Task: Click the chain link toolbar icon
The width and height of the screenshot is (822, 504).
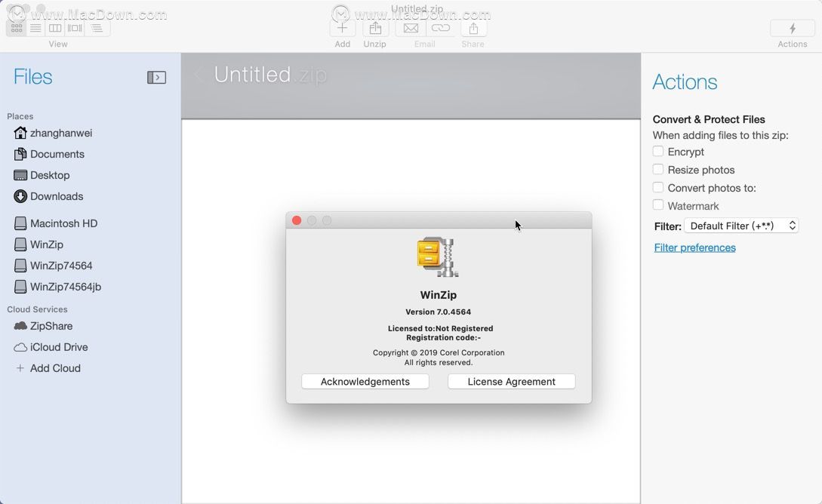Action: click(440, 28)
